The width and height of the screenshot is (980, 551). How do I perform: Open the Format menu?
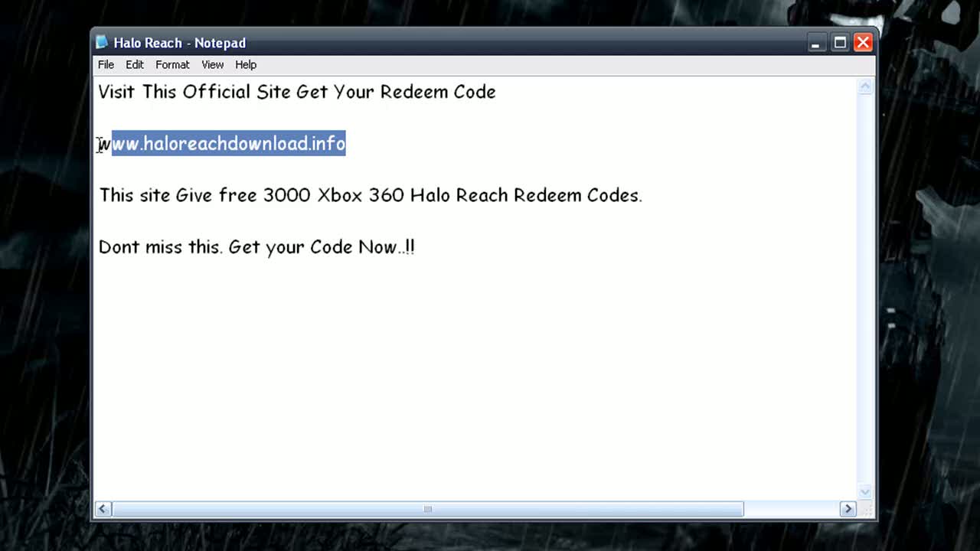[172, 64]
